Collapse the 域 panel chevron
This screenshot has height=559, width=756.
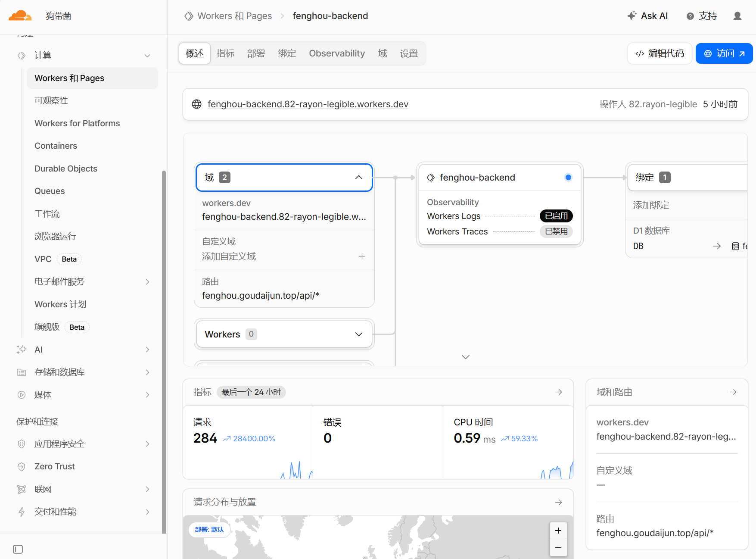tap(359, 178)
